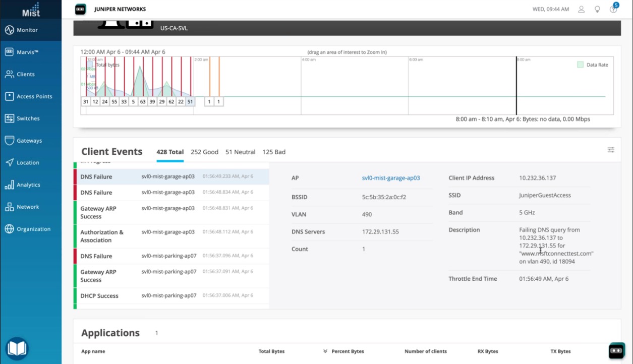The width and height of the screenshot is (633, 364).
Task: Open the Analytics section
Action: [28, 185]
